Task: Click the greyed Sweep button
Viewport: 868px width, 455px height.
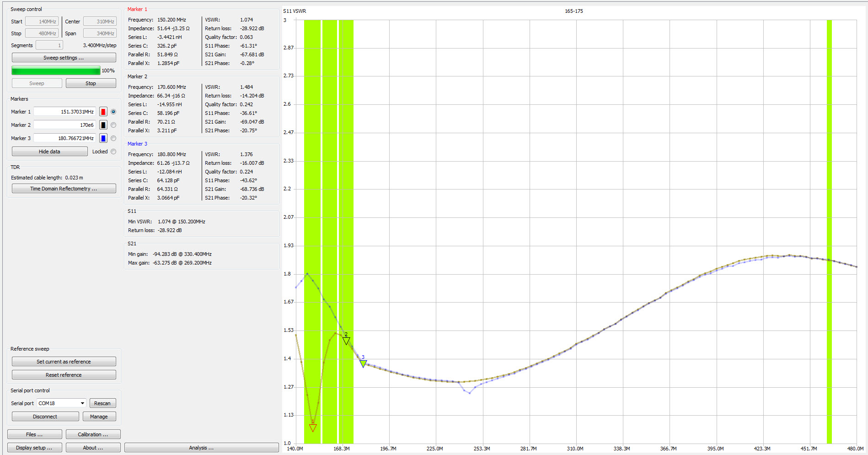Action: 37,83
